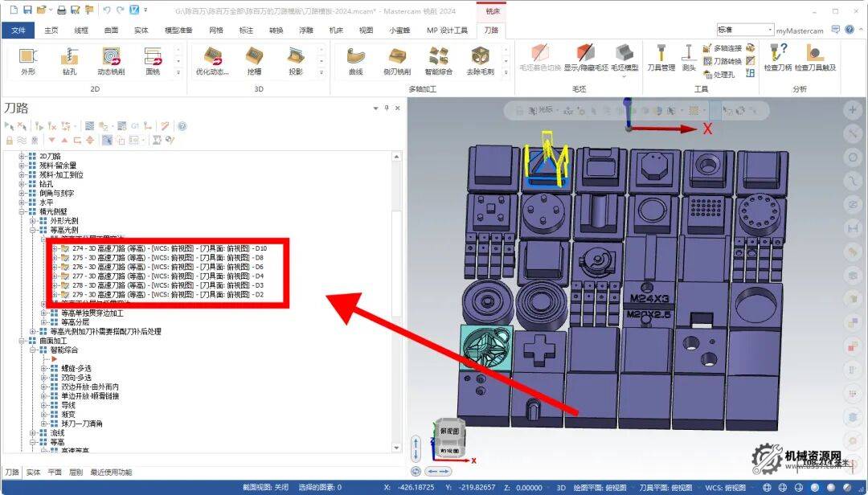This screenshot has width=868, height=495.
Task: Click the 去除毛刺 deburr icon
Action: click(480, 59)
